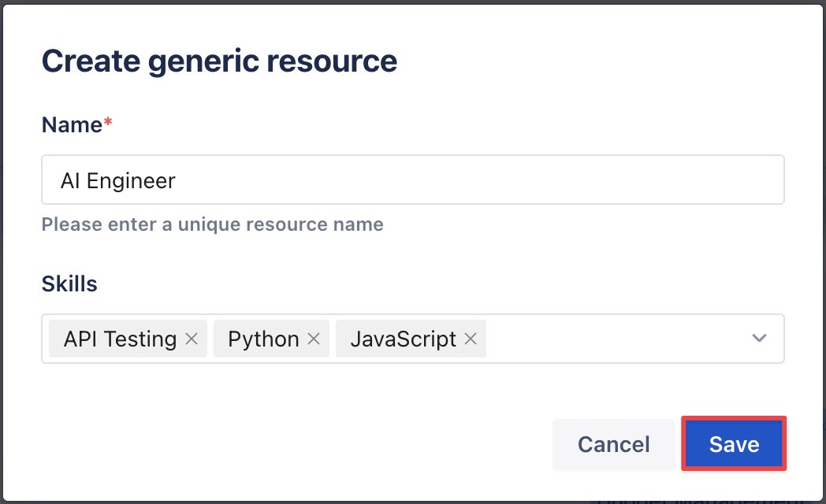Click the Skills field label
Screen dimensions: 826x504
[69, 283]
